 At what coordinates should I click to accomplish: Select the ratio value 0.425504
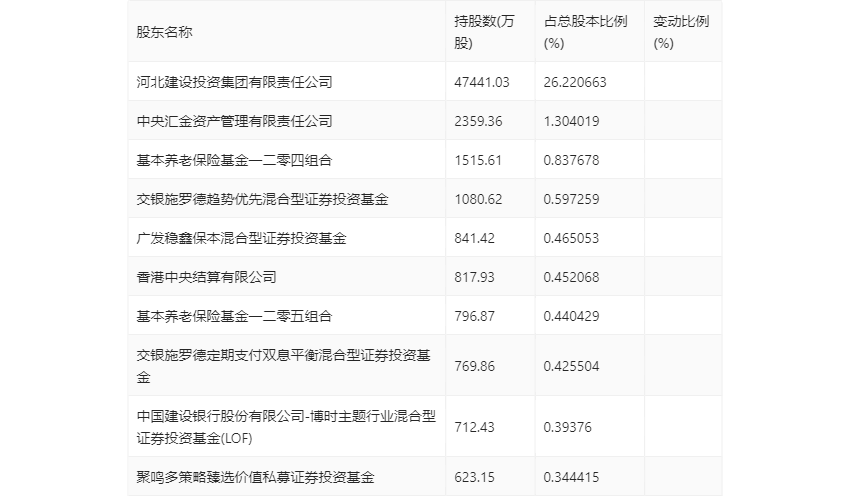pyautogui.click(x=571, y=366)
